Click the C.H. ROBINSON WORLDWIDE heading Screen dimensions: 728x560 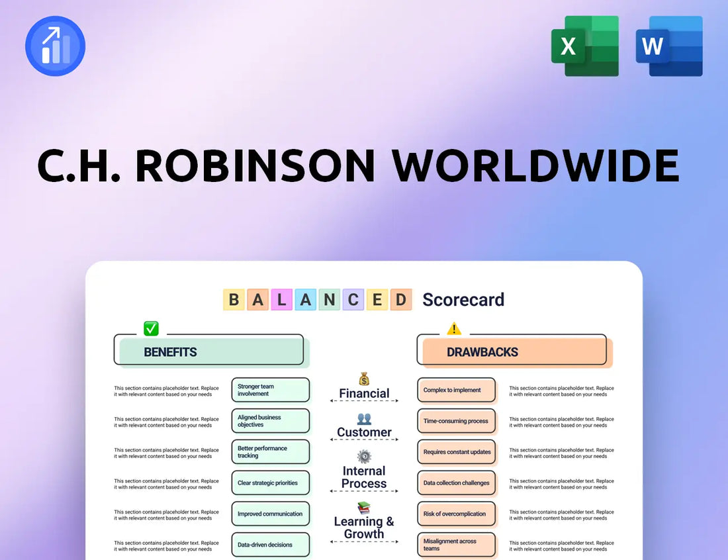click(x=359, y=165)
